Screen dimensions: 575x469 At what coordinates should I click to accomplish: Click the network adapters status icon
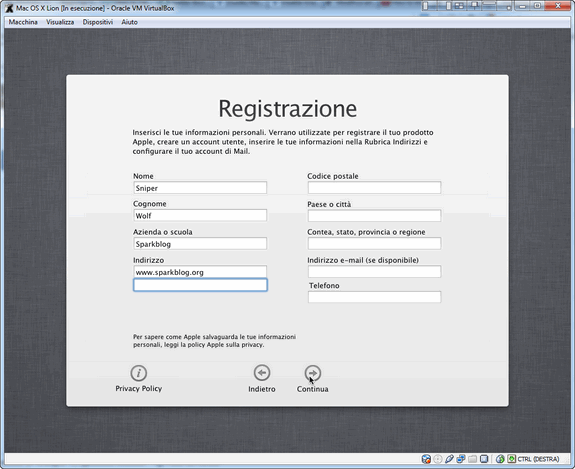461,459
